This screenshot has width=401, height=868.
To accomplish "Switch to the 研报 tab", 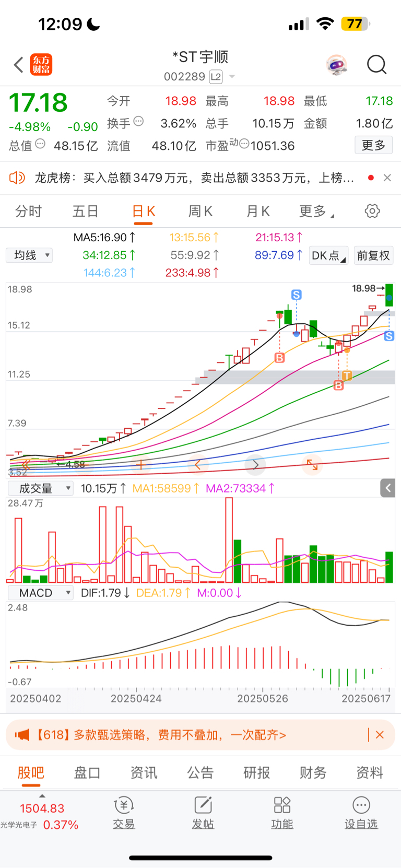I will tap(257, 773).
